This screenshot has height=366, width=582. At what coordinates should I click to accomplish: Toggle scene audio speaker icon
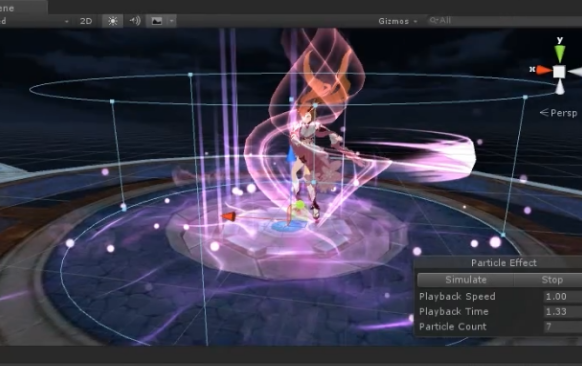(135, 21)
